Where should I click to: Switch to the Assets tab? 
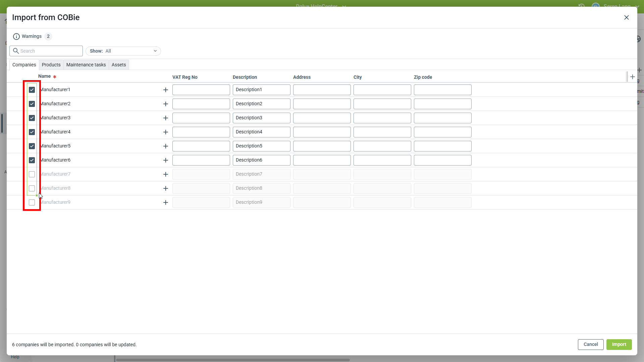(x=119, y=65)
